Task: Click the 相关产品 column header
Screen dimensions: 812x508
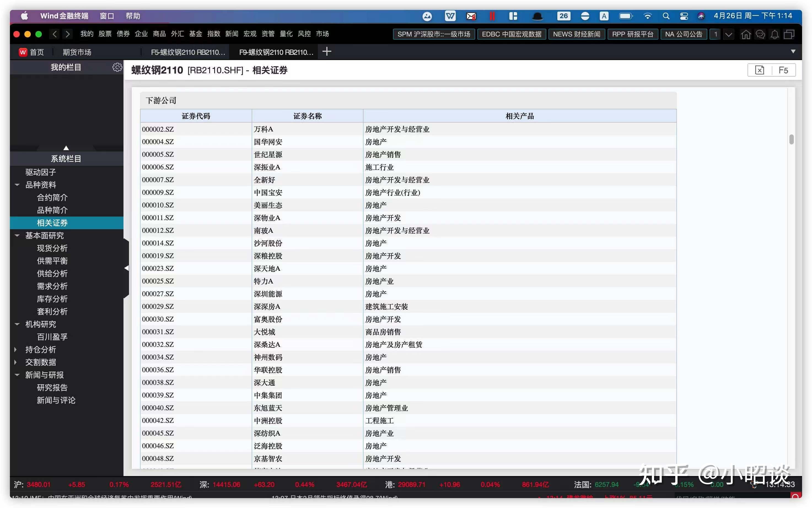Action: click(520, 116)
